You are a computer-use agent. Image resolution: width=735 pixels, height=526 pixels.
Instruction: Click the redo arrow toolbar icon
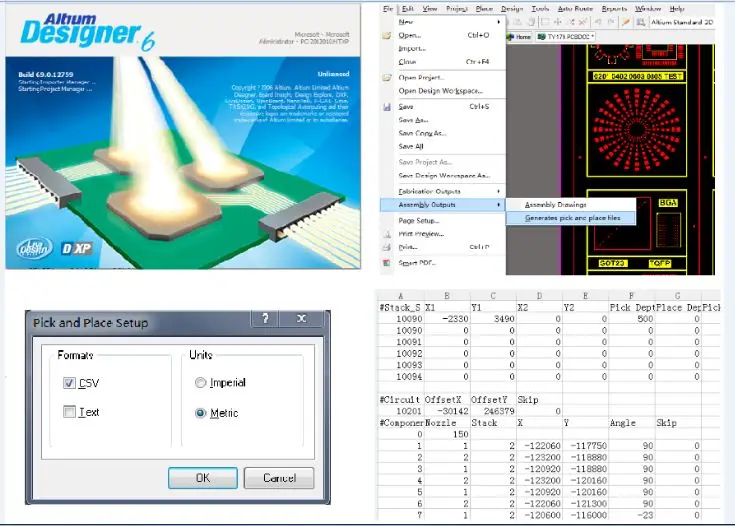pyautogui.click(x=611, y=22)
